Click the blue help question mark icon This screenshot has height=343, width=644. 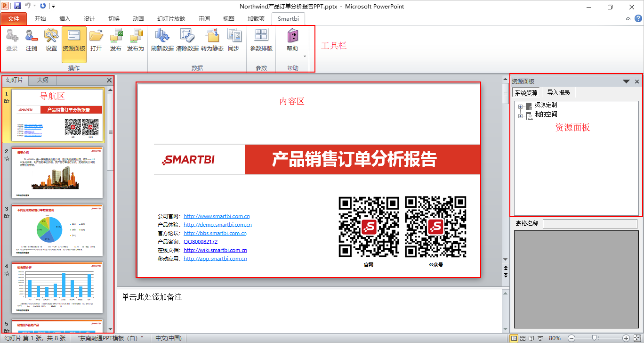point(638,19)
